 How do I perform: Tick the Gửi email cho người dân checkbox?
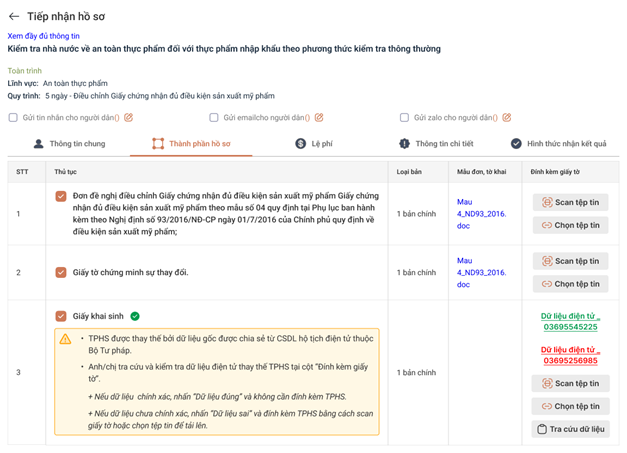coord(214,118)
